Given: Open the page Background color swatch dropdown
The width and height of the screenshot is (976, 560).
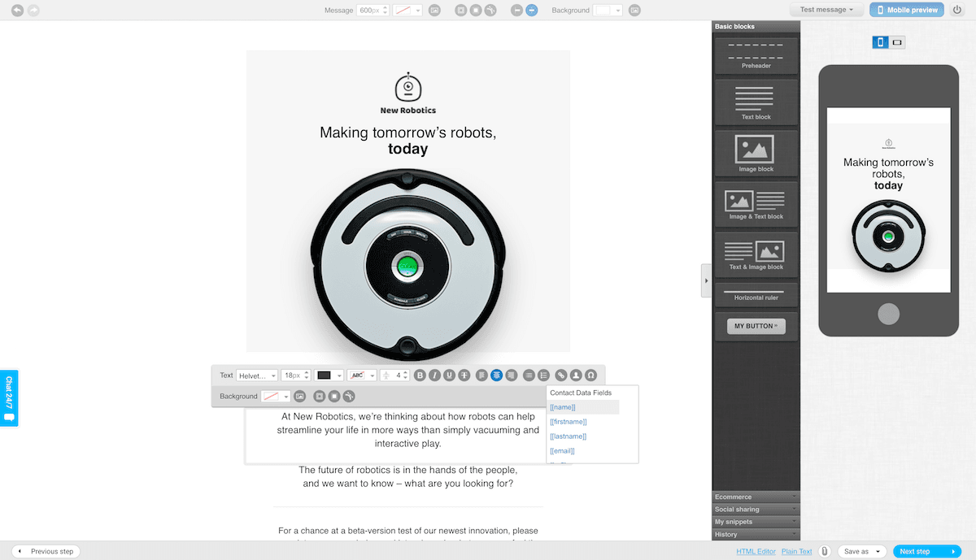Looking at the screenshot, I should [608, 11].
